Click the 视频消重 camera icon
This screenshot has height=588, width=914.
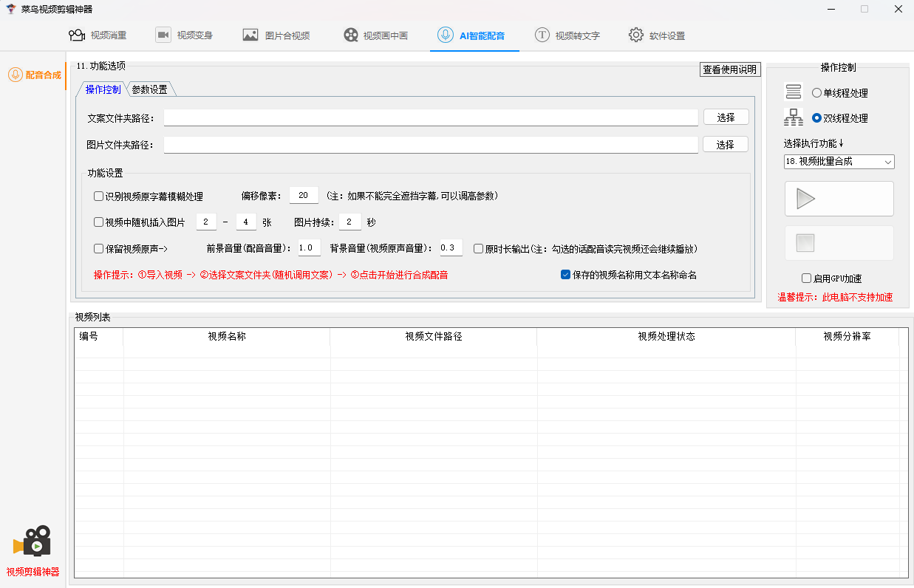click(76, 35)
